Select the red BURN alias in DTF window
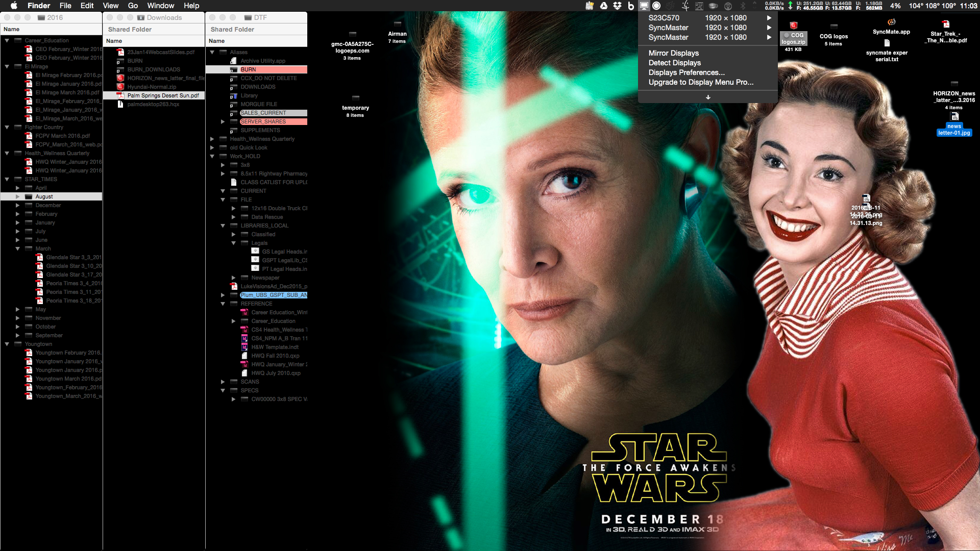Screen dimensions: 980x551 point(256,69)
